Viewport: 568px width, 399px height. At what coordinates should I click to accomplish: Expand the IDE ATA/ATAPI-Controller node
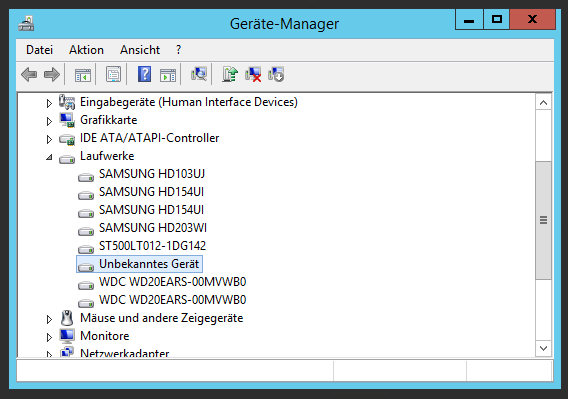[49, 139]
